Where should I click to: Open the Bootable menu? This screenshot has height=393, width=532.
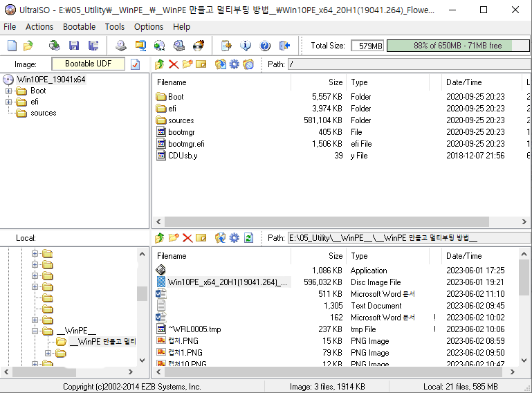[x=79, y=27]
